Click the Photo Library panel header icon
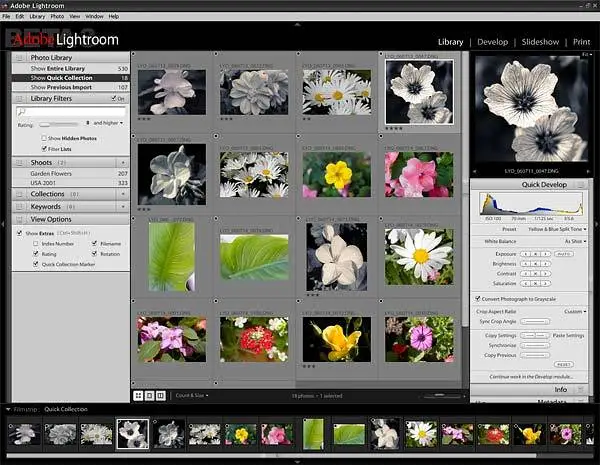The image size is (600, 465). point(19,58)
